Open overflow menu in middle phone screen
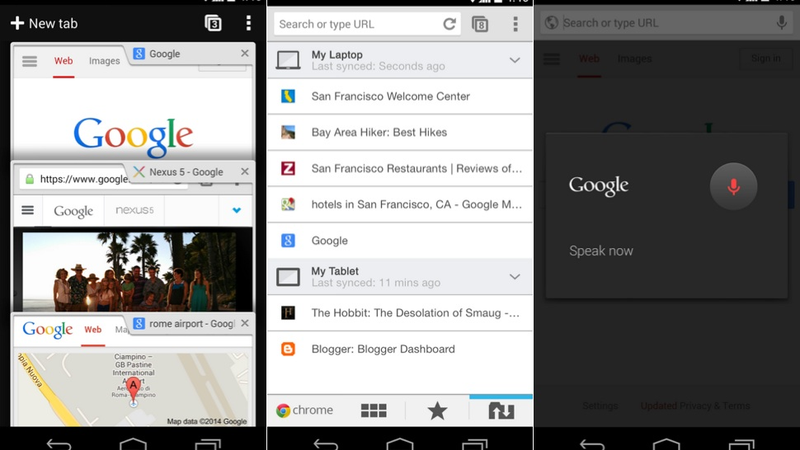This screenshot has height=450, width=800. tap(515, 24)
